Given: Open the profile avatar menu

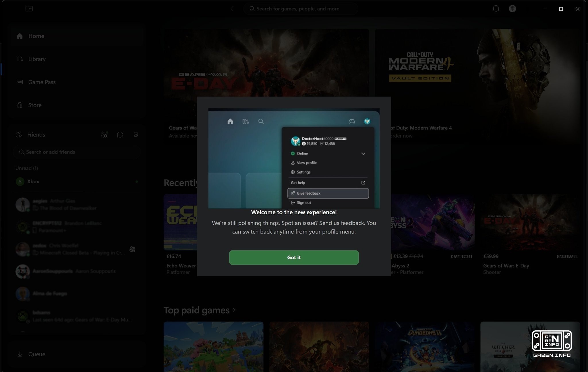Looking at the screenshot, I should [x=512, y=9].
